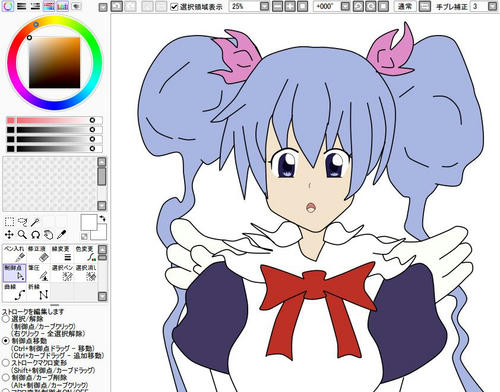
Task: Click the 手ブレ補正 value field showing 3
Action: click(479, 6)
